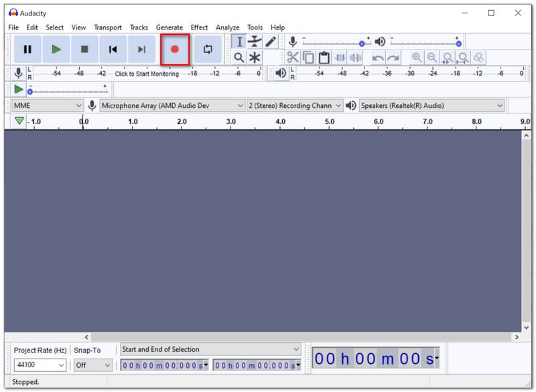
Task: Fit selection to window width
Action: (448, 58)
